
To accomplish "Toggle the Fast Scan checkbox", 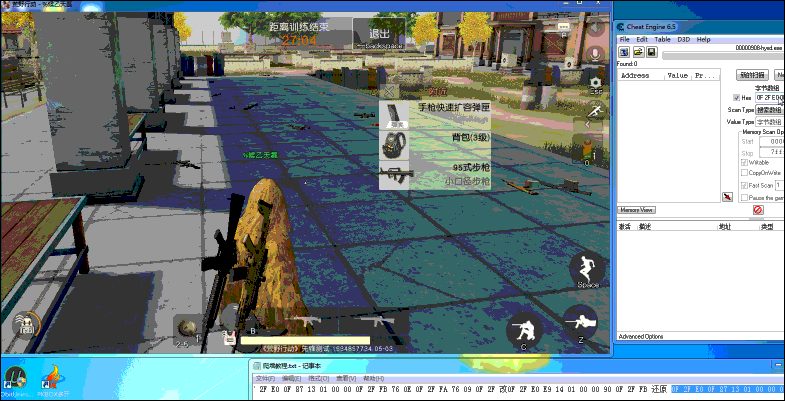I will [744, 185].
